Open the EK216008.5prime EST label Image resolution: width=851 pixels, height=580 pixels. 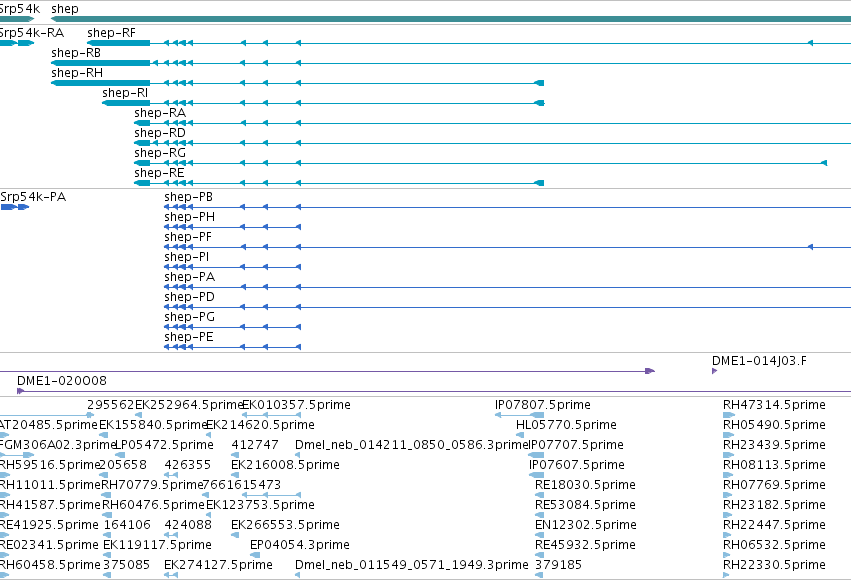pos(285,465)
